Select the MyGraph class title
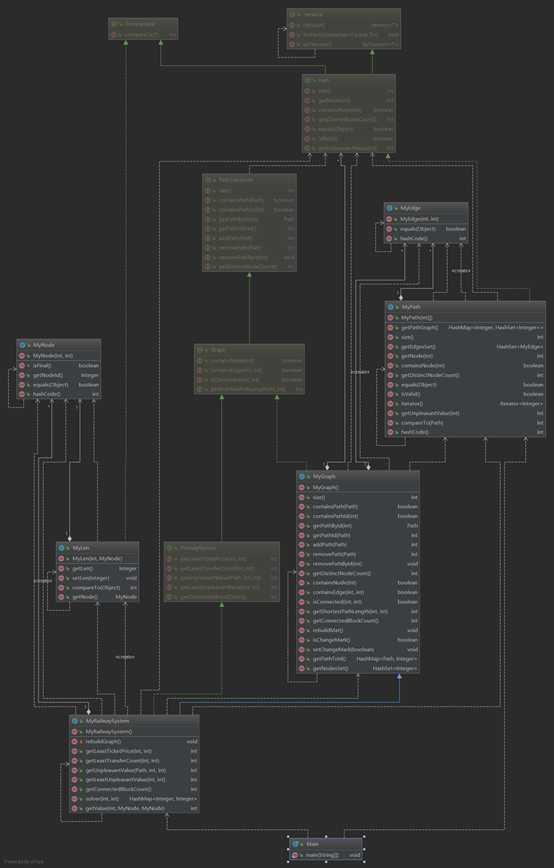Screen dimensions: 554x868 tap(324, 477)
